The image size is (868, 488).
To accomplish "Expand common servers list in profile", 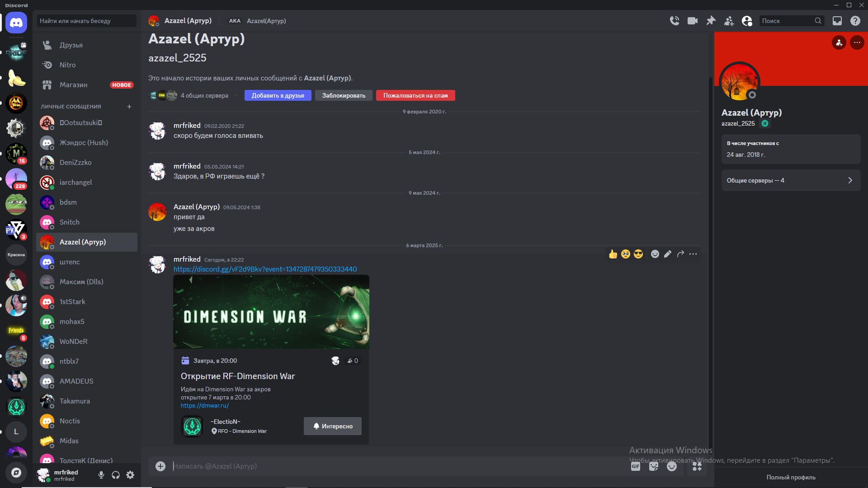I will point(791,180).
